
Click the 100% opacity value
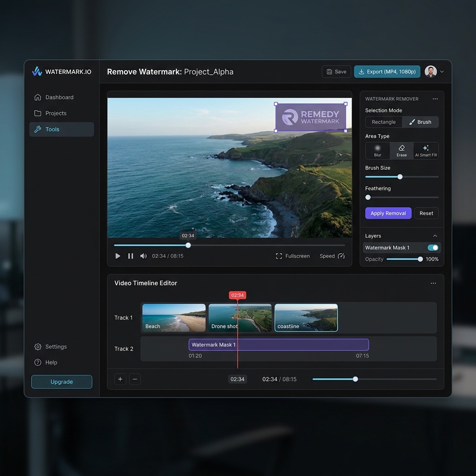coord(432,259)
